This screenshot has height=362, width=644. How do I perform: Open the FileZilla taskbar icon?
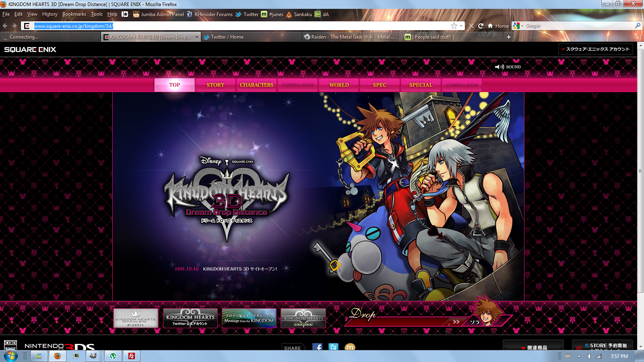pos(132,356)
